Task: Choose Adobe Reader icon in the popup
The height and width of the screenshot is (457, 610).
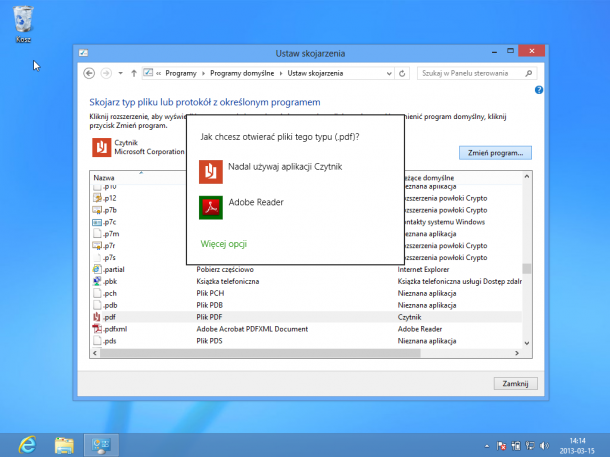Action: pos(210,207)
